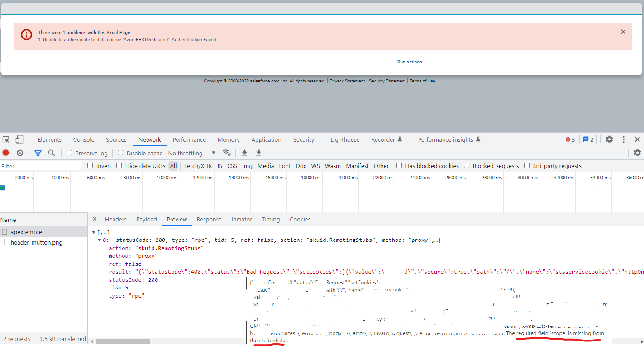Click the network Filter text field
This screenshot has height=346, width=644.
tap(41, 166)
